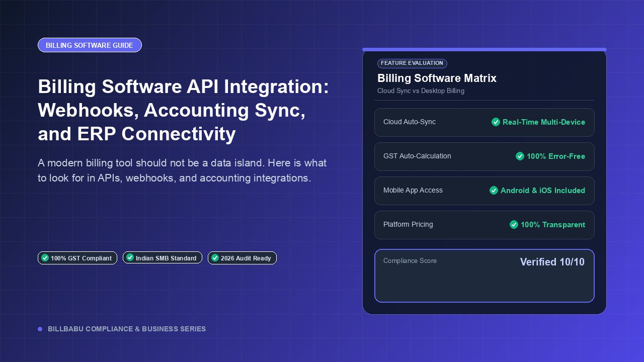
Task: Click the Compliance Score card
Action: coord(485,276)
